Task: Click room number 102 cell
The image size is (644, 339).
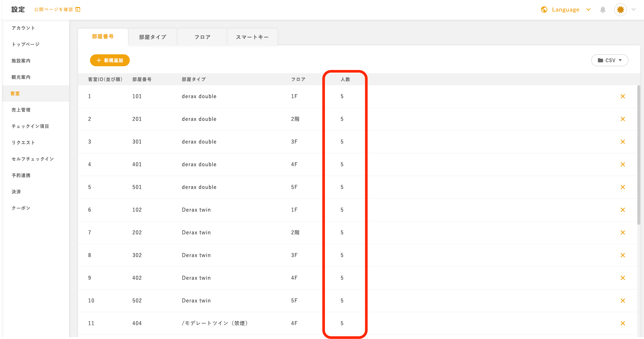Action: 137,210
